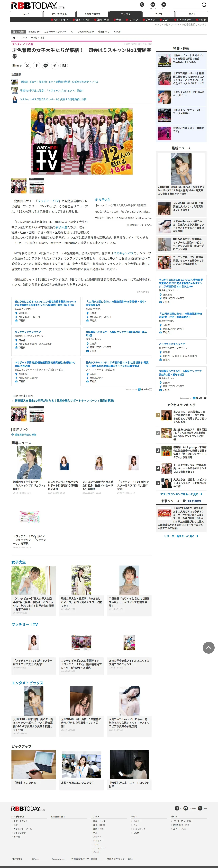Screen dimensions: 218x868
Task: Open main article image of 12 students
Action: [x=81, y=141]
